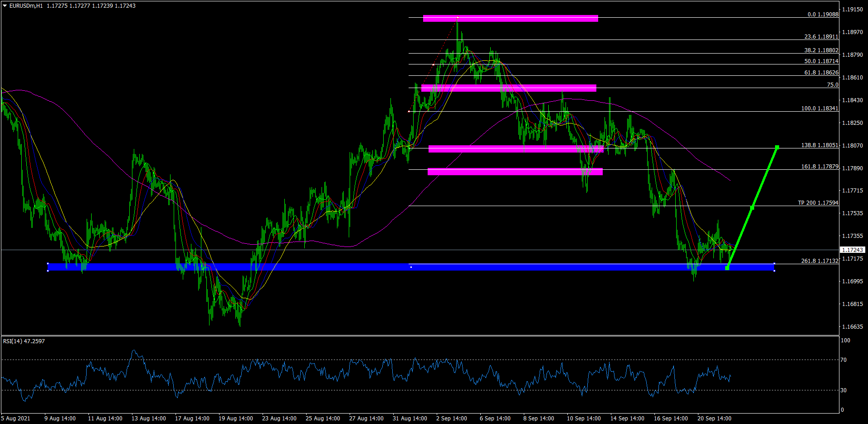Image resolution: width=868 pixels, height=424 pixels.
Task: Select the 161.8 1.17879 Fibonacci label
Action: pyautogui.click(x=819, y=167)
